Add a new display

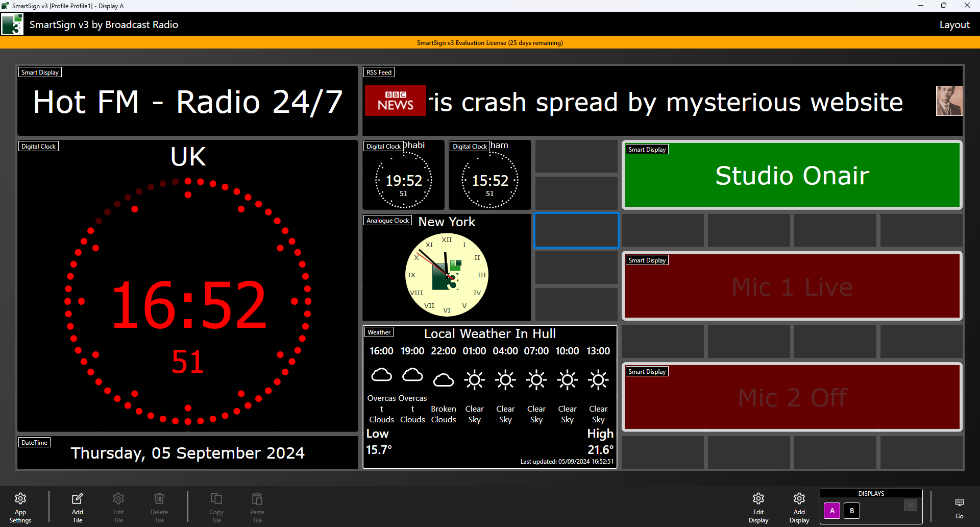[x=799, y=507]
